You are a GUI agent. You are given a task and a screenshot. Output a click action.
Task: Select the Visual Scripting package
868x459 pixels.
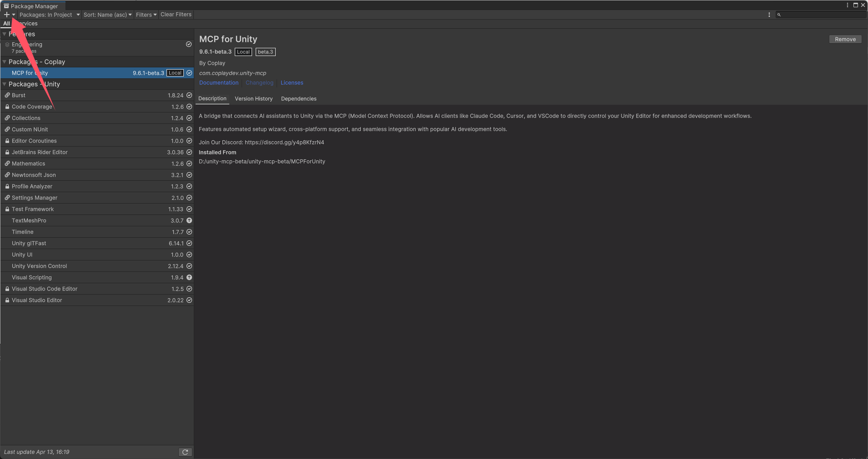tap(97, 277)
